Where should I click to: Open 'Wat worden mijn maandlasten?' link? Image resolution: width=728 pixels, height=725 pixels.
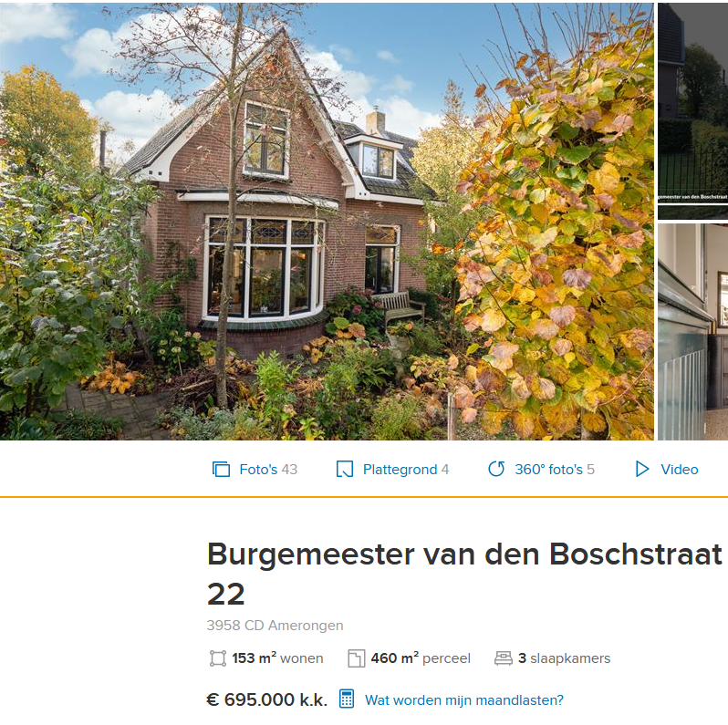click(x=464, y=700)
